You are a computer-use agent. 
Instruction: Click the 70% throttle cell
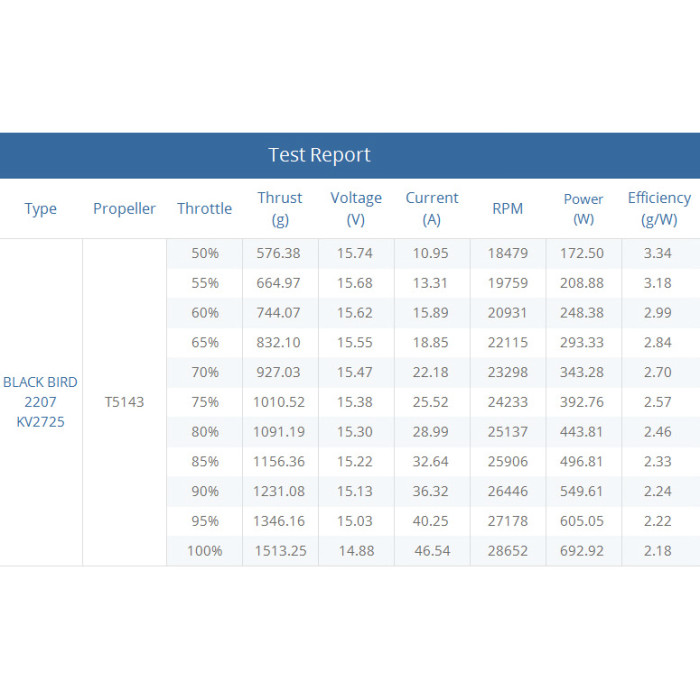point(205,372)
